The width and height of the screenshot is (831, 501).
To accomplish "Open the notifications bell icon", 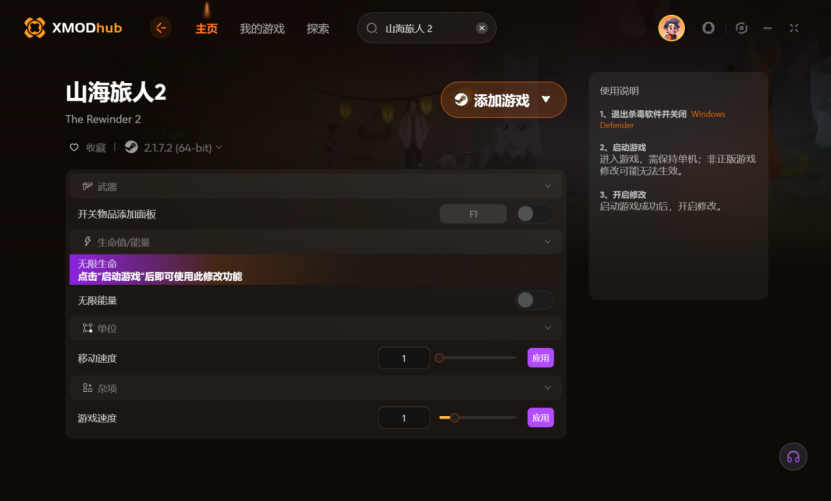I will pyautogui.click(x=708, y=28).
